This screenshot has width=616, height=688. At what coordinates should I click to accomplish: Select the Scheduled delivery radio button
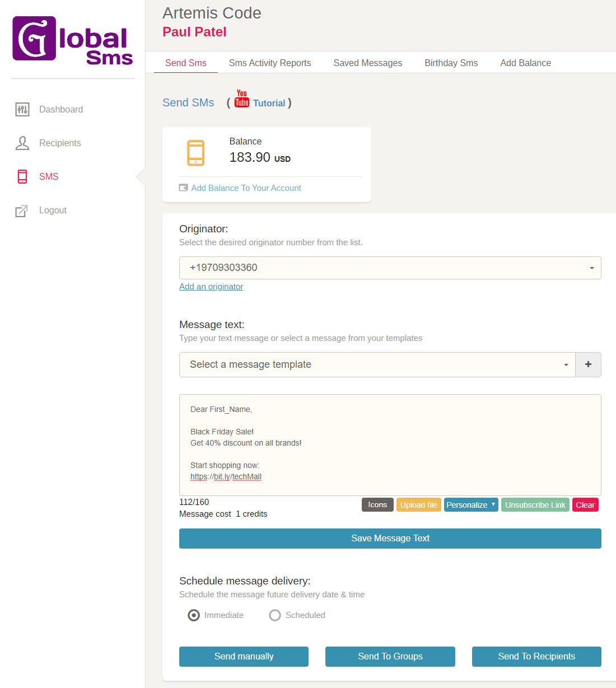click(x=275, y=615)
